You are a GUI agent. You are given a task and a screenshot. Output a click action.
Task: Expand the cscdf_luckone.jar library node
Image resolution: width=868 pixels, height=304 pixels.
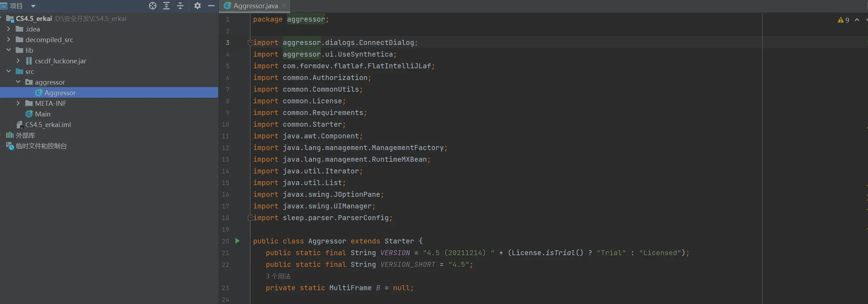pos(18,61)
